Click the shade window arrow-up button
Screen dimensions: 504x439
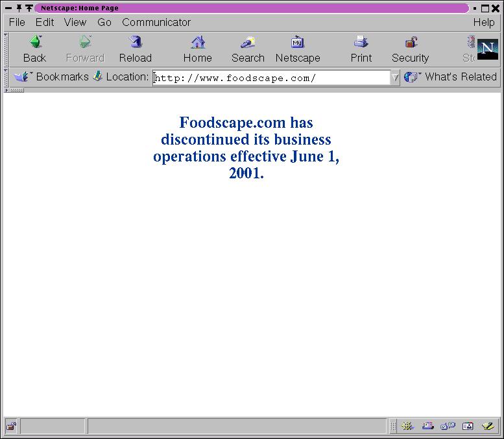point(29,8)
